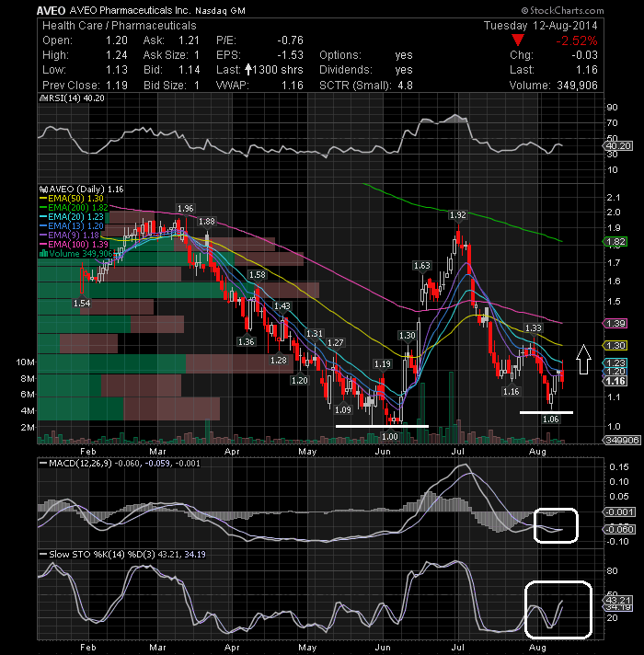Click the P/E value -0.76
Screen dimensions: 644x655
(x=290, y=40)
